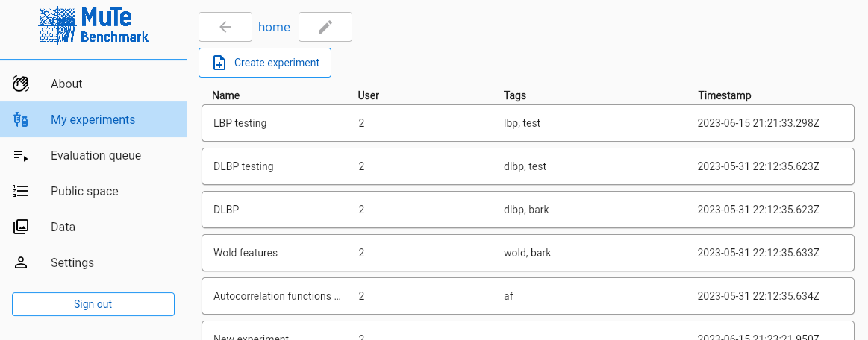Click the Settings person icon

point(21,262)
